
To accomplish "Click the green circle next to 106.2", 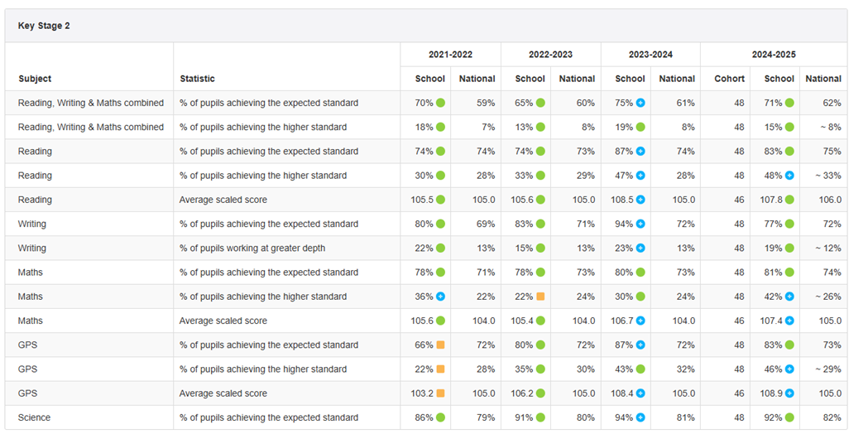I will pos(540,393).
